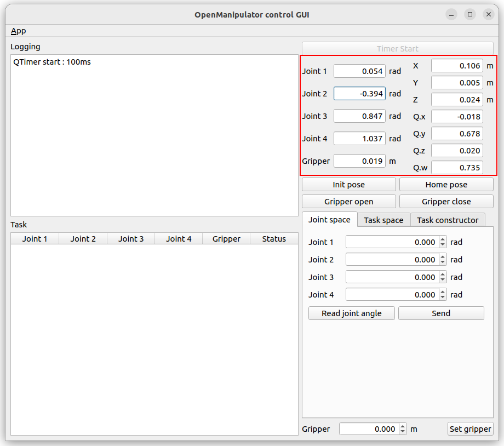Image resolution: width=504 pixels, height=446 pixels.
Task: Click the X position field showing 0.106
Action: coord(457,66)
